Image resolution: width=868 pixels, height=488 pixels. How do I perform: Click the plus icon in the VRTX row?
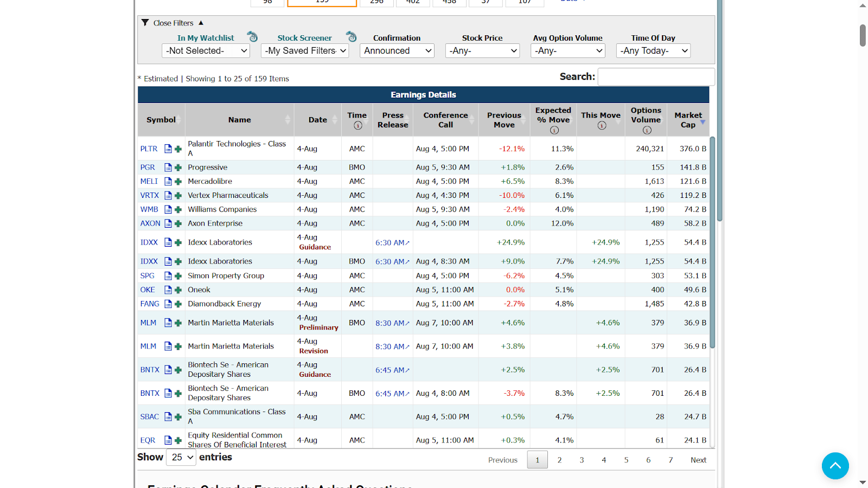(x=178, y=196)
